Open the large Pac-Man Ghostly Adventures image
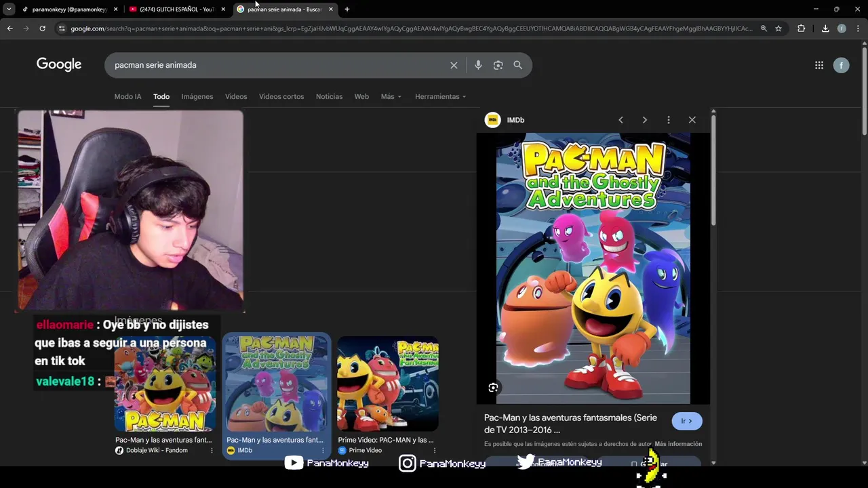The image size is (868, 488). click(593, 268)
